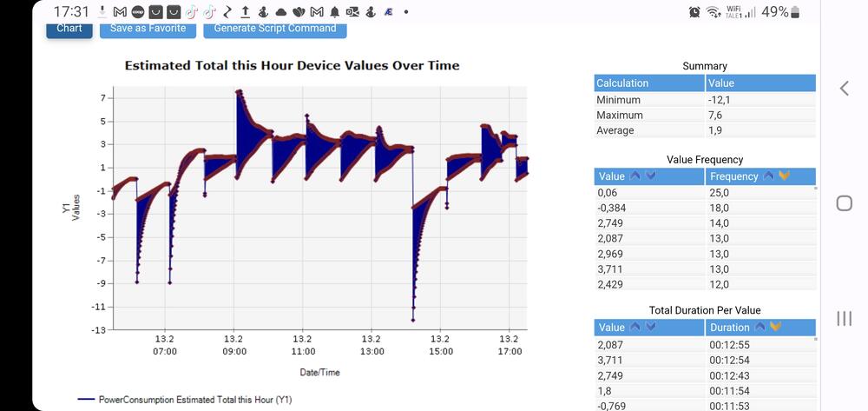868x411 pixels.
Task: Select the 0,06 value frequency row
Action: pos(649,192)
